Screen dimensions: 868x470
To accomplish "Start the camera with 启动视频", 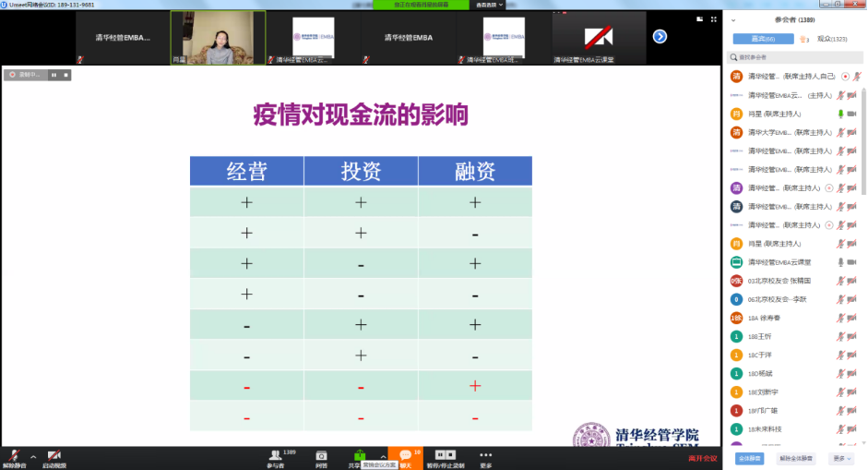I will pos(54,459).
